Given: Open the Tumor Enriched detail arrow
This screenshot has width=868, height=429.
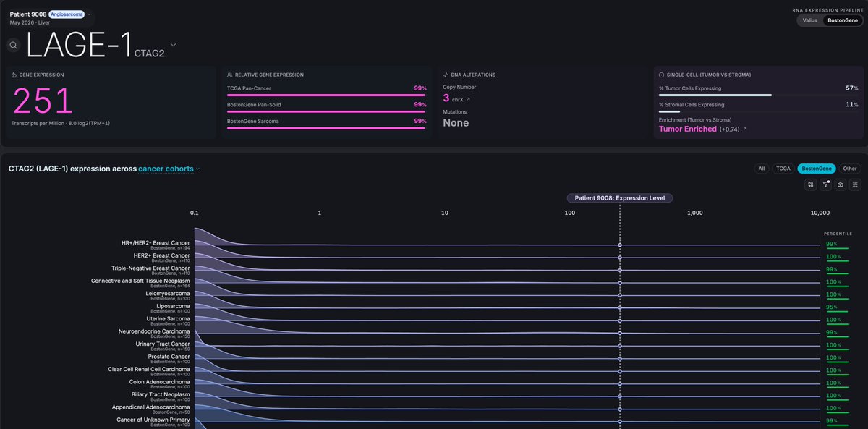Looking at the screenshot, I should coord(745,129).
